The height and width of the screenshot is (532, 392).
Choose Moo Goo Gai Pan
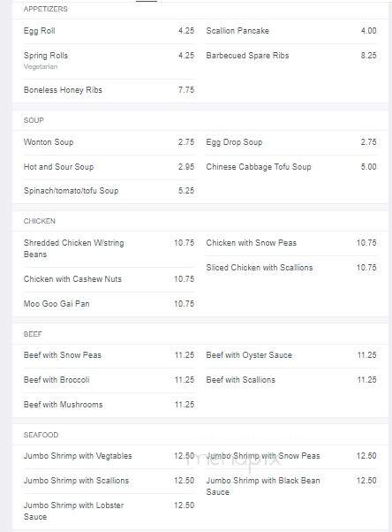click(109, 304)
